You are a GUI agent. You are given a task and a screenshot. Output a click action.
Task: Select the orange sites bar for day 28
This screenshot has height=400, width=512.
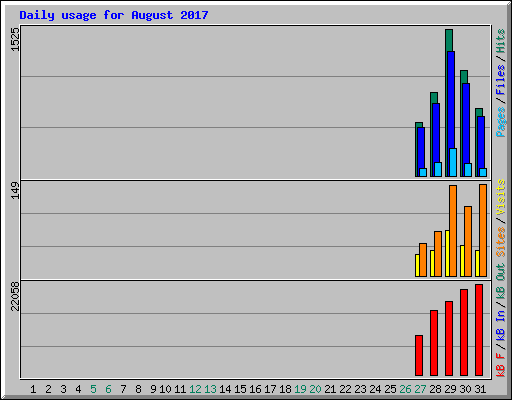coord(438,254)
